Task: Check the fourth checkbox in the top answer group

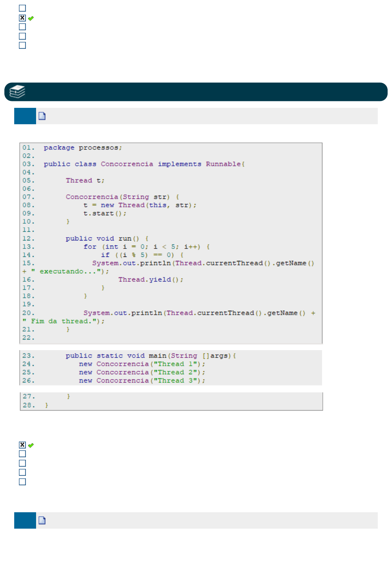Action: click(x=23, y=36)
